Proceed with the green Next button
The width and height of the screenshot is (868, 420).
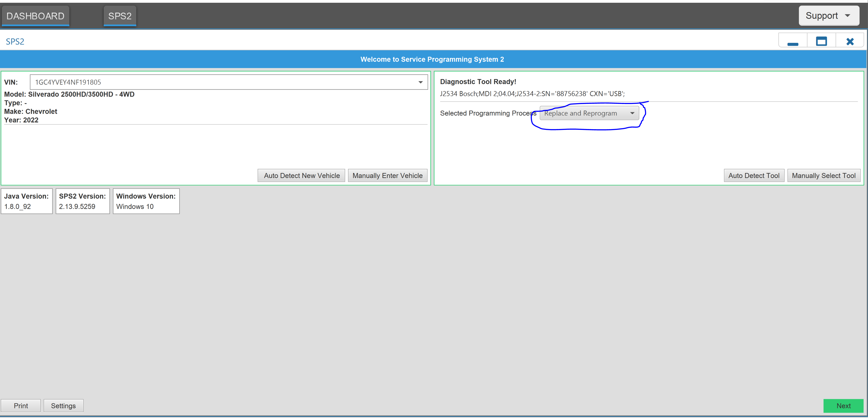[x=844, y=406]
